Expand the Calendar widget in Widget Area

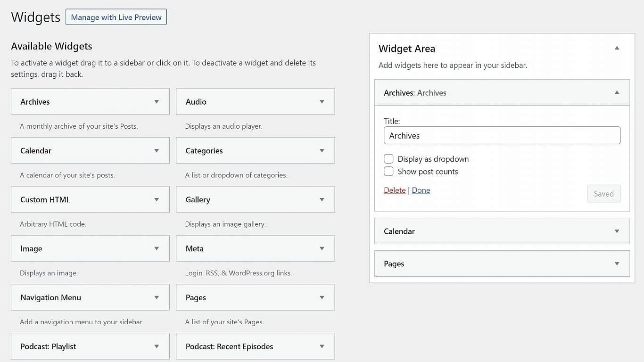coord(617,231)
